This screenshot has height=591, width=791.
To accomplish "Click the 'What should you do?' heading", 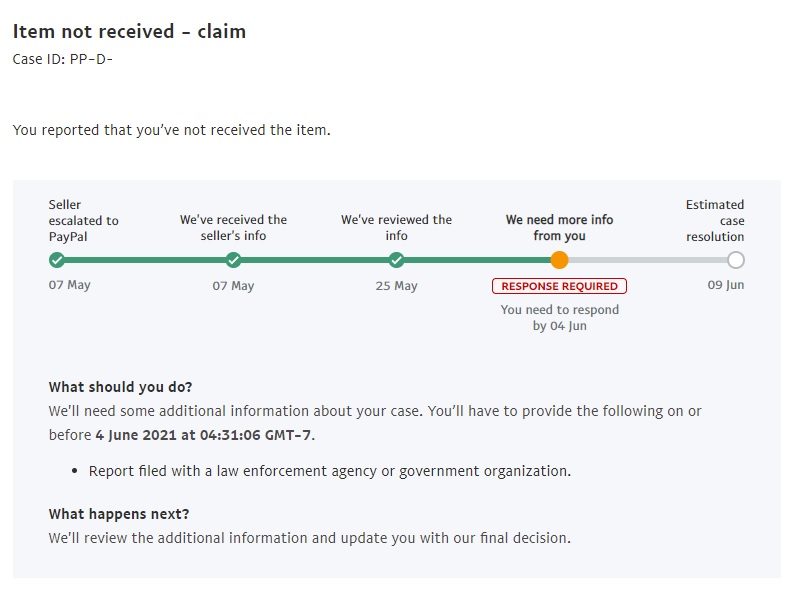I will coord(121,387).
